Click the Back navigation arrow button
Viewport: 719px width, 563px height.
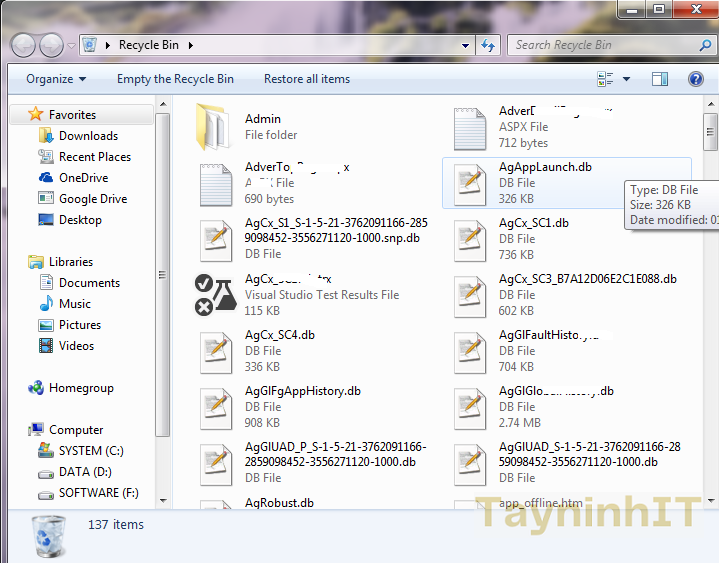pyautogui.click(x=24, y=45)
